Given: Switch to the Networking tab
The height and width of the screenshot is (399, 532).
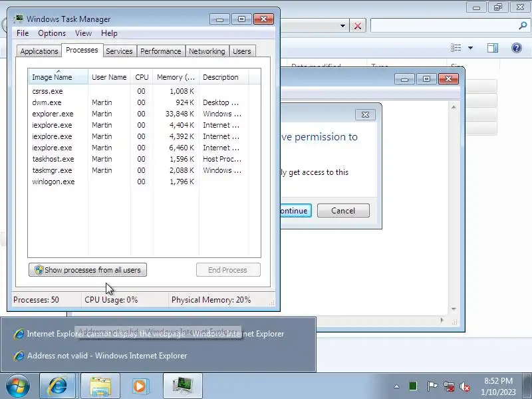Looking at the screenshot, I should (207, 51).
